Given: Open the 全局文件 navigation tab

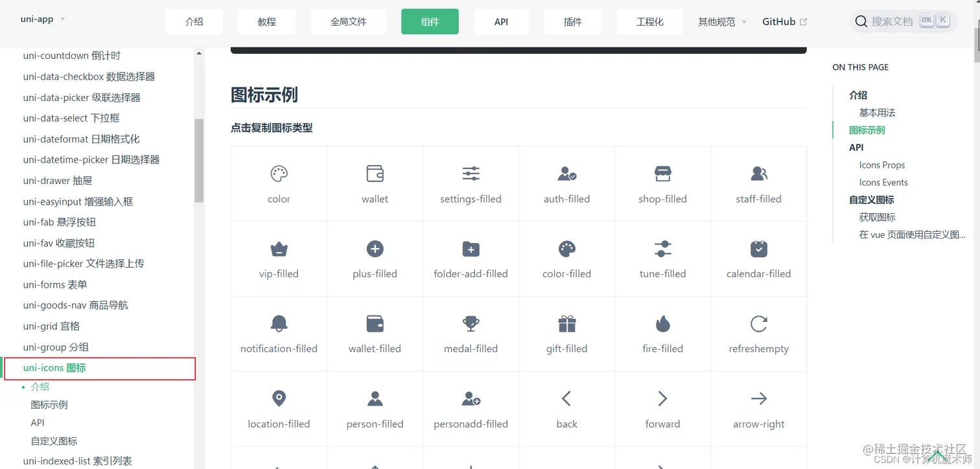Looking at the screenshot, I should 349,21.
